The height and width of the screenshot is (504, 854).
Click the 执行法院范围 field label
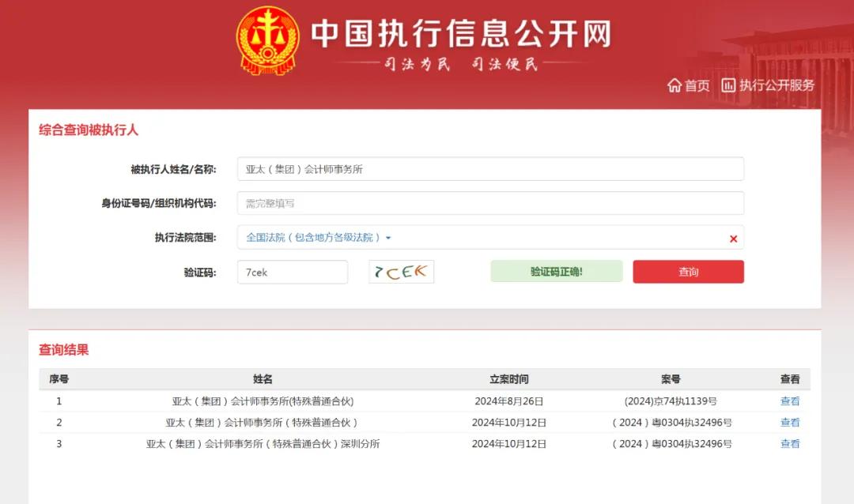[185, 237]
